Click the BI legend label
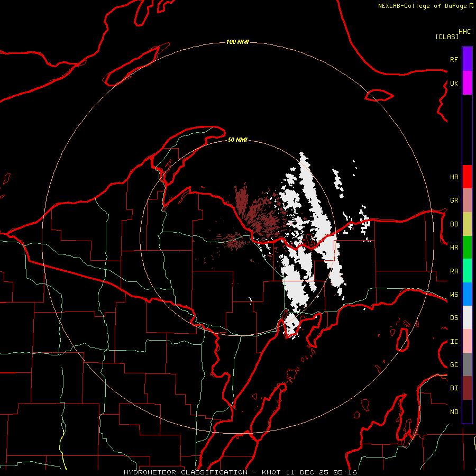 coord(454,388)
